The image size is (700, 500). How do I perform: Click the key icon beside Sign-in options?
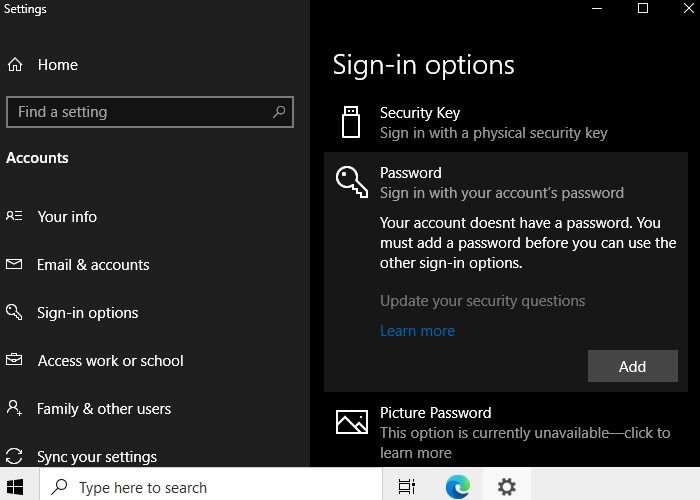tap(14, 312)
